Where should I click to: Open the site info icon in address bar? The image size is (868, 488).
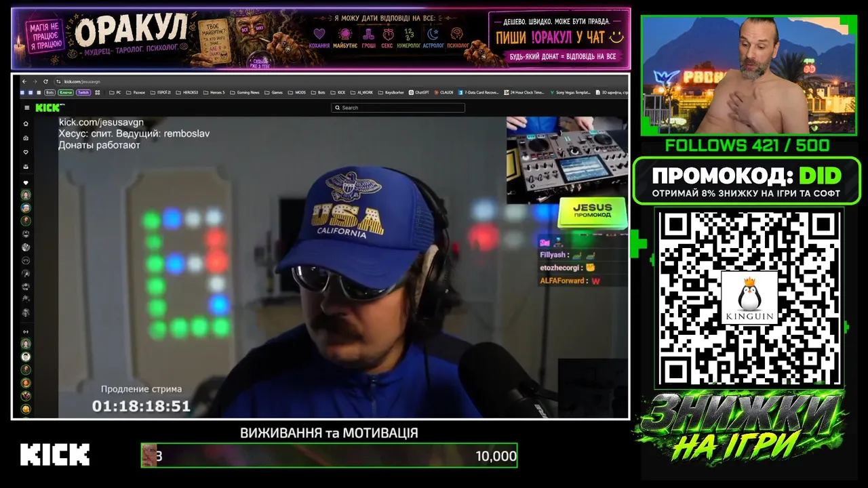(58, 81)
